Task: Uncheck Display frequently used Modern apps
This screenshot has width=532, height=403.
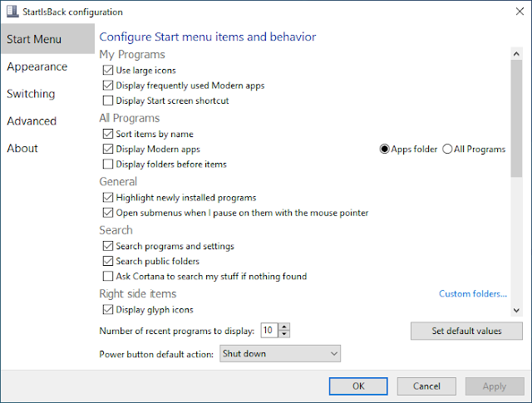Action: pos(108,86)
